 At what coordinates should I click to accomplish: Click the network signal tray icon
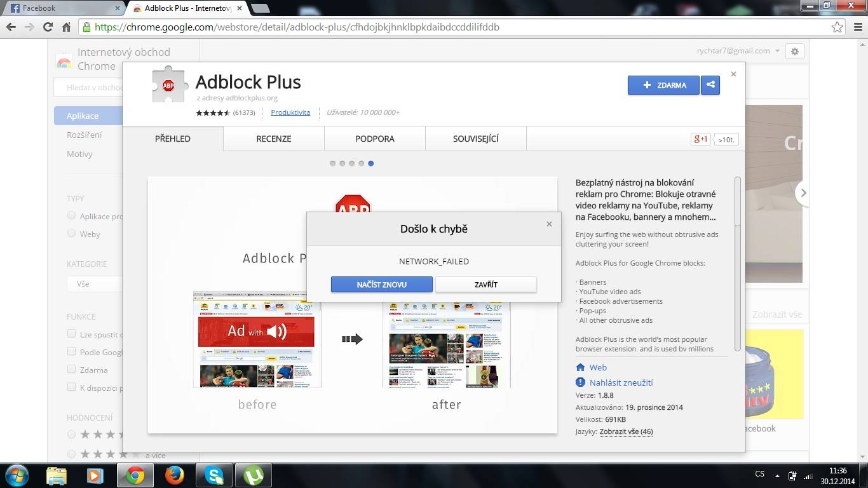[808, 475]
